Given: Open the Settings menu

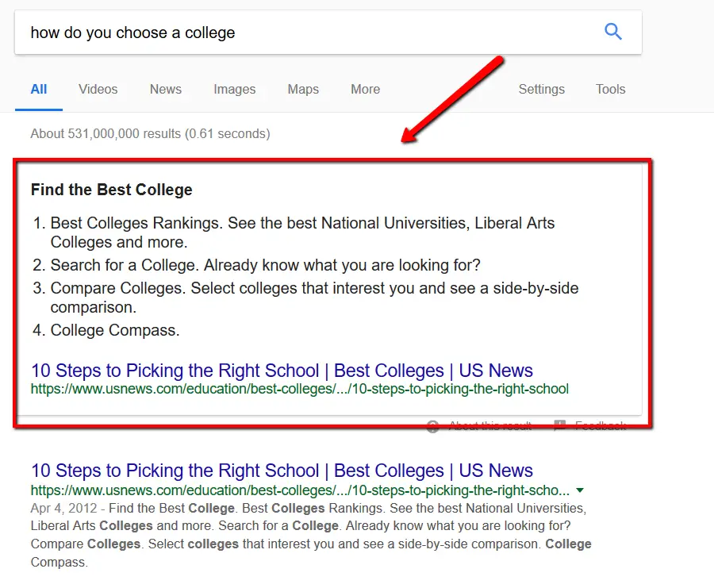Looking at the screenshot, I should click(541, 90).
